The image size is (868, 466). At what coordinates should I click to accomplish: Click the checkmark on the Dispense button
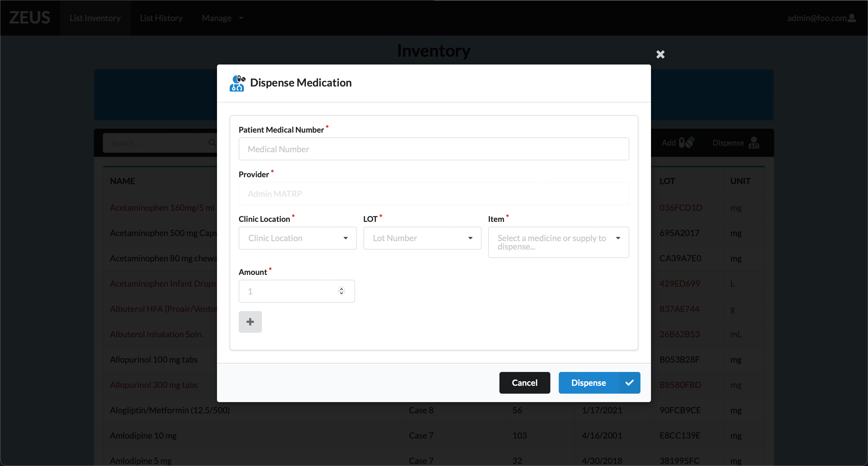[x=629, y=383]
